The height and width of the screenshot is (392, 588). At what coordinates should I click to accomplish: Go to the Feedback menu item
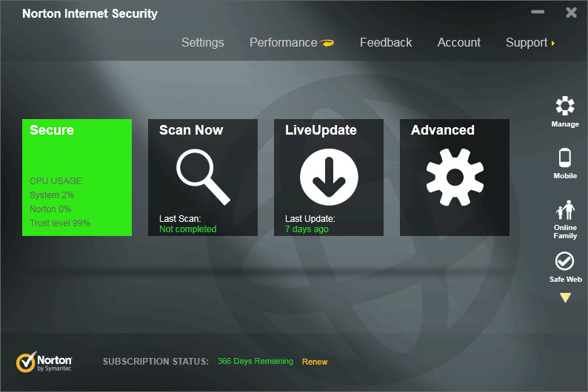[386, 43]
